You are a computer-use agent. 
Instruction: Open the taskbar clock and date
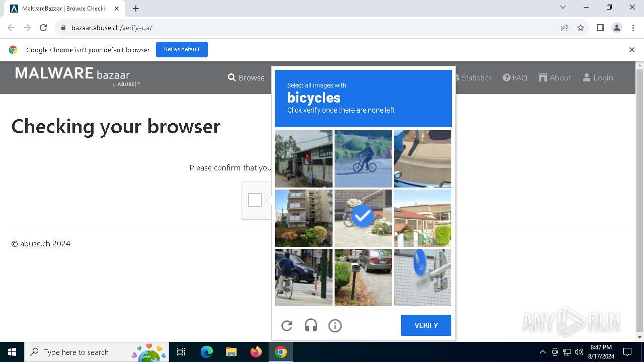[x=601, y=352]
